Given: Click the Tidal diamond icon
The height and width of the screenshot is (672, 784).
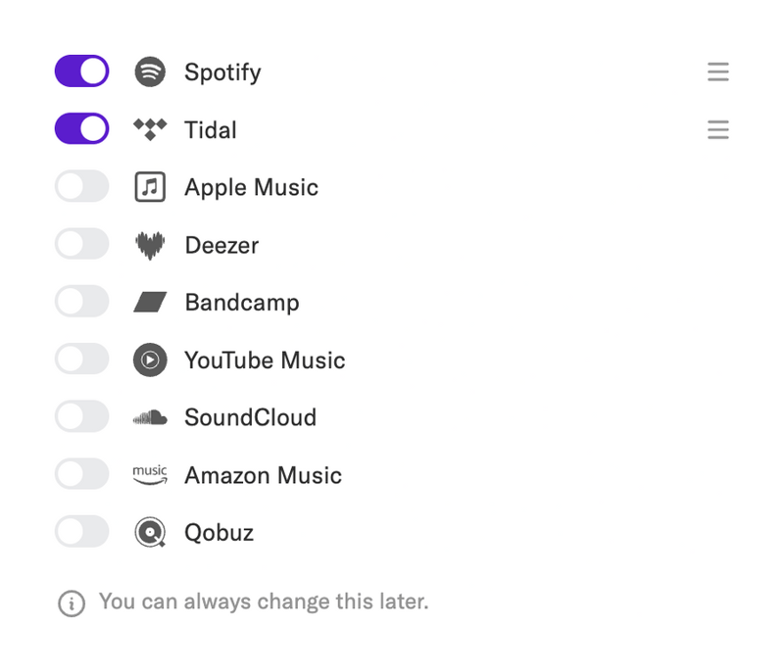Looking at the screenshot, I should point(149,128).
